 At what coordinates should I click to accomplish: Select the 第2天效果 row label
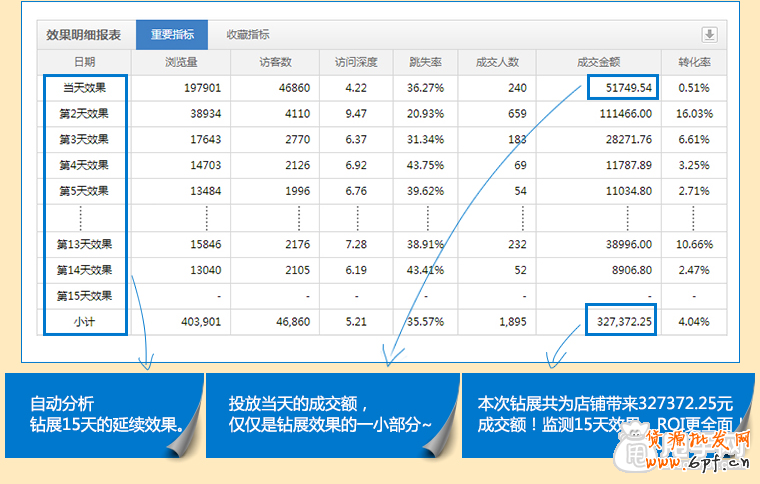tap(84, 113)
